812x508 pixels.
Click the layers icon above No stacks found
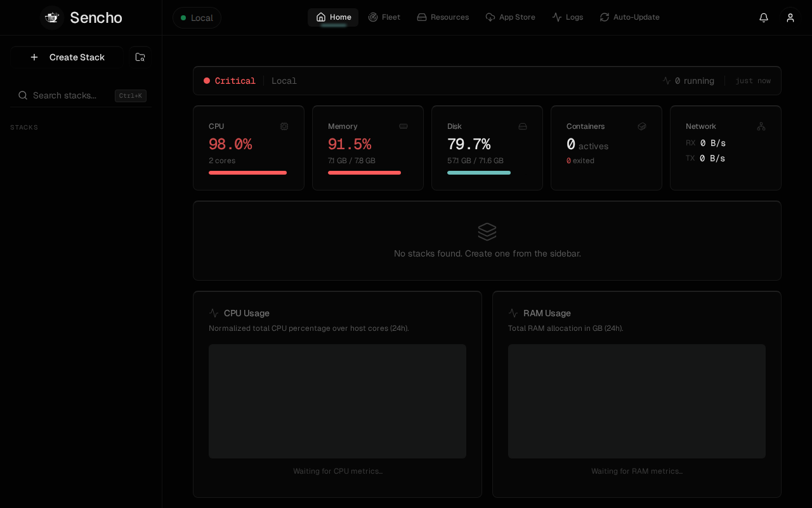[487, 232]
